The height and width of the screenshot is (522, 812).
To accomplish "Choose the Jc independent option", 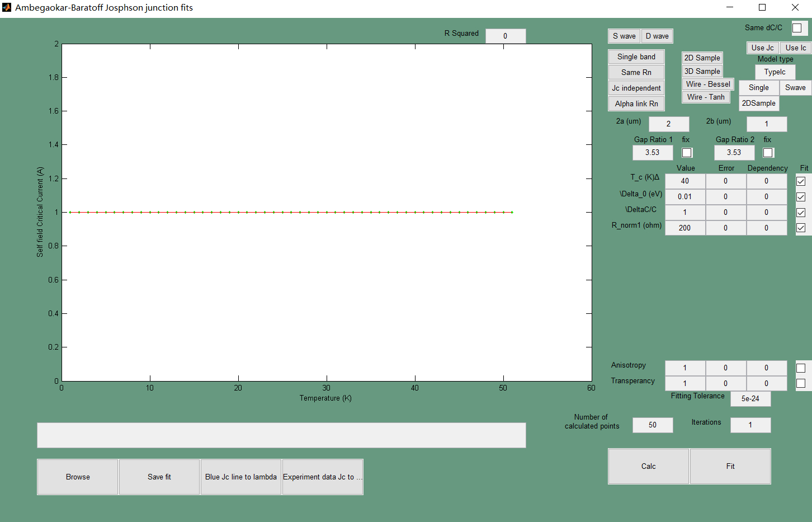I will (636, 88).
